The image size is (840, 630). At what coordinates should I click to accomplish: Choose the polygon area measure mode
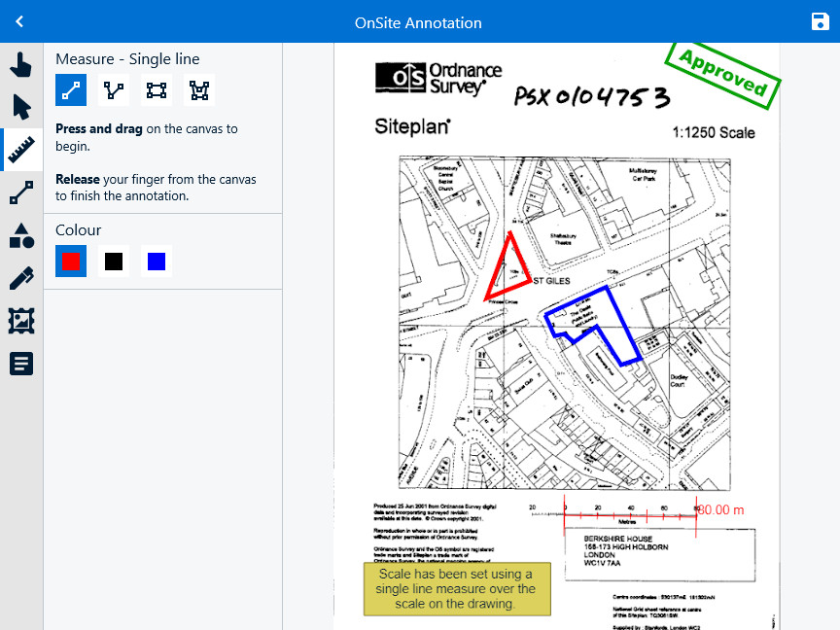pos(199,90)
